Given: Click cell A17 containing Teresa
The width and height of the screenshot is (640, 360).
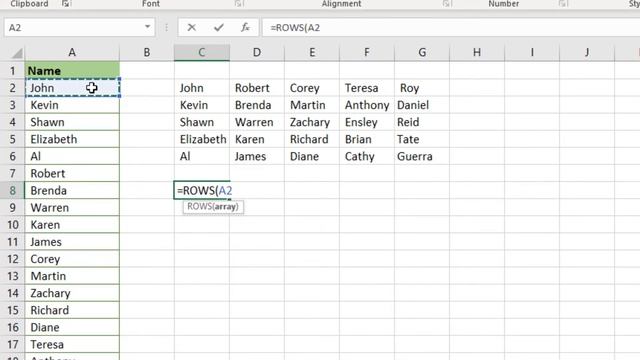Looking at the screenshot, I should tap(72, 345).
